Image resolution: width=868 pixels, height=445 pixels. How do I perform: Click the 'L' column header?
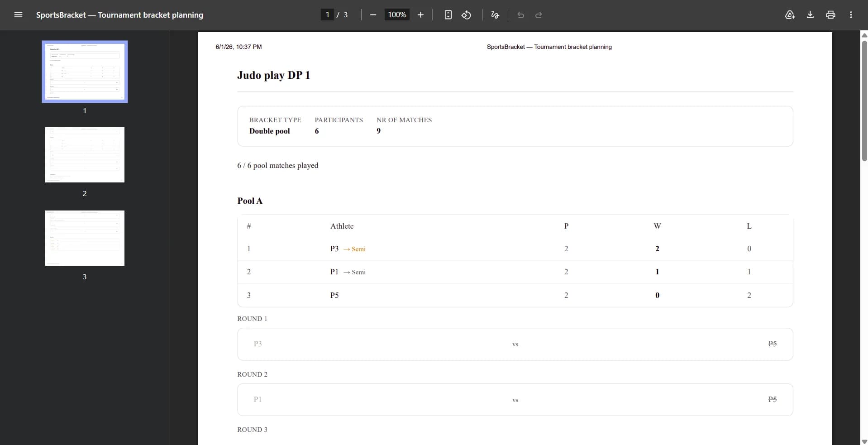tap(749, 226)
